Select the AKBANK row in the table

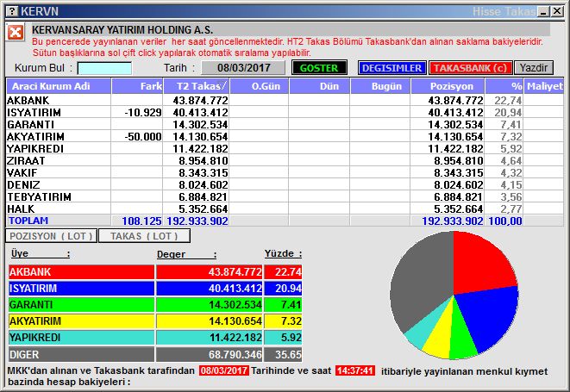285,100
